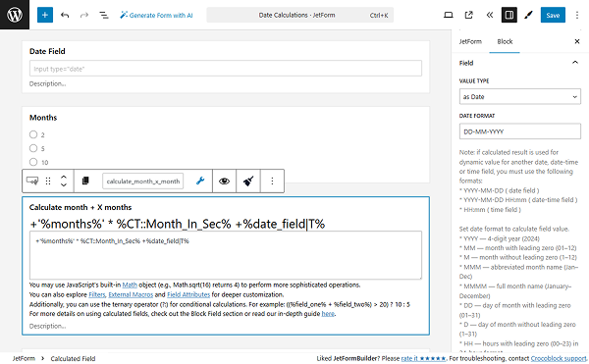This screenshot has height=364, width=589.
Task: Click the Date Format input
Action: (x=519, y=131)
